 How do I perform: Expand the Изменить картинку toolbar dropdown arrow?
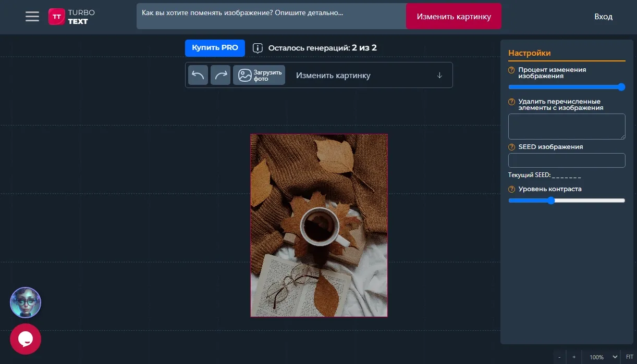pos(439,75)
